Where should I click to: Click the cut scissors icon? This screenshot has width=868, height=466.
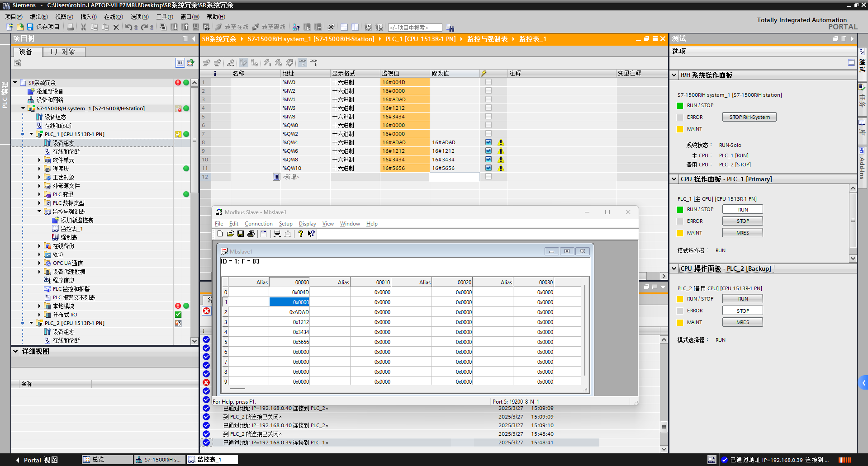point(83,27)
